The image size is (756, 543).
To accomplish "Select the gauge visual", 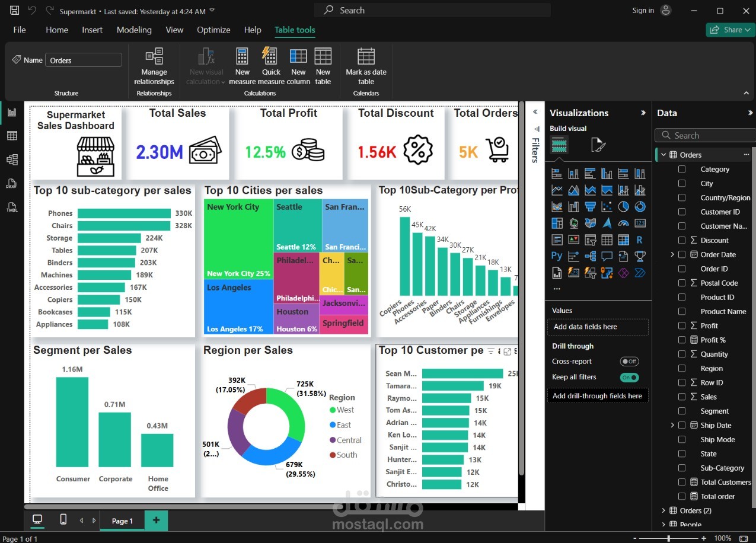I will tap(623, 223).
